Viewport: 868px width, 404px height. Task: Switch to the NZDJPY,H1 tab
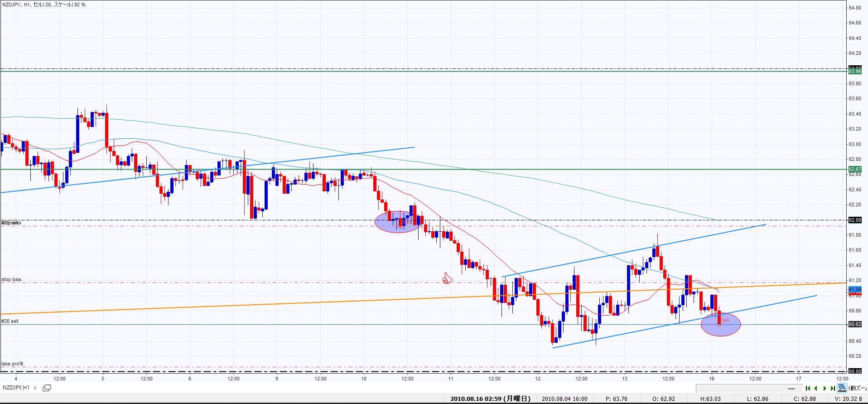(x=16, y=388)
